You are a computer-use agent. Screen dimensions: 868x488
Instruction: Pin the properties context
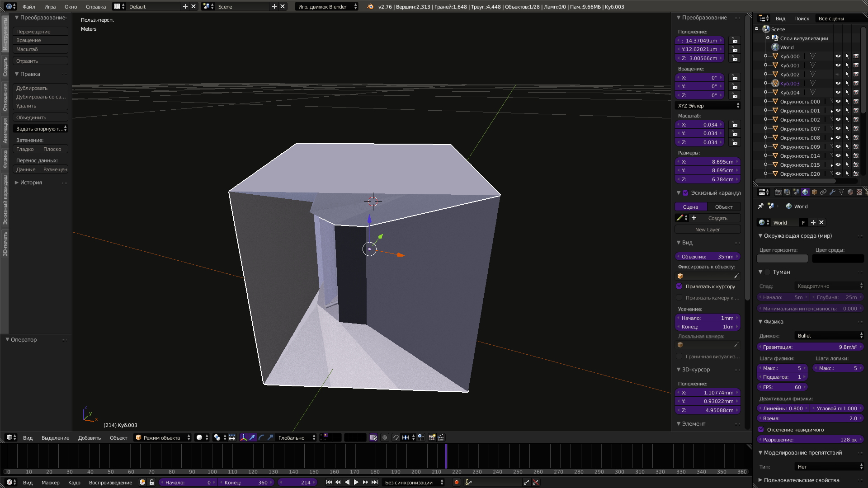[x=760, y=206]
